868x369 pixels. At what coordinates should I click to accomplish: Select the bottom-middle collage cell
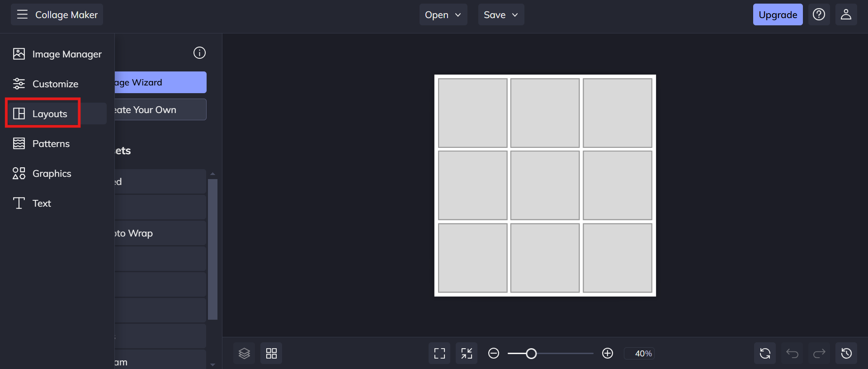(x=545, y=258)
